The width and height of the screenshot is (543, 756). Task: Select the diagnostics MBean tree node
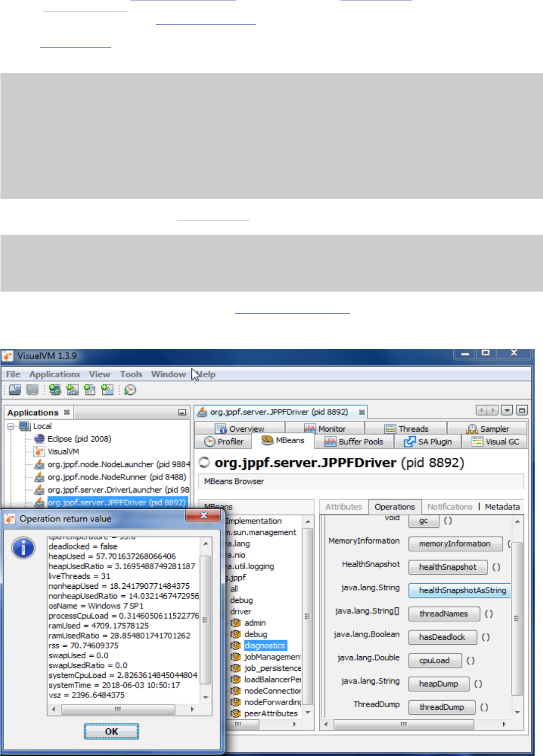(x=265, y=645)
